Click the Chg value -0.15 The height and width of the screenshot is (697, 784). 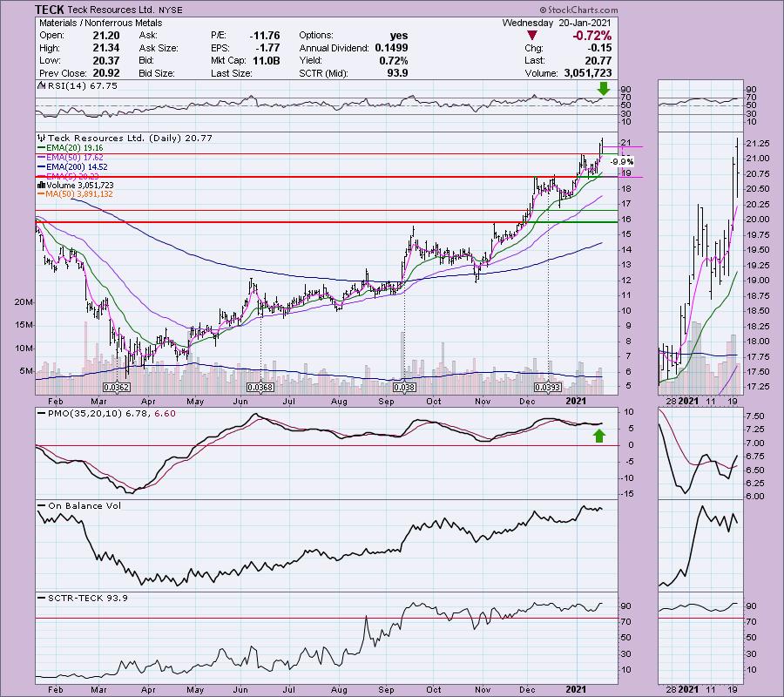(x=599, y=48)
